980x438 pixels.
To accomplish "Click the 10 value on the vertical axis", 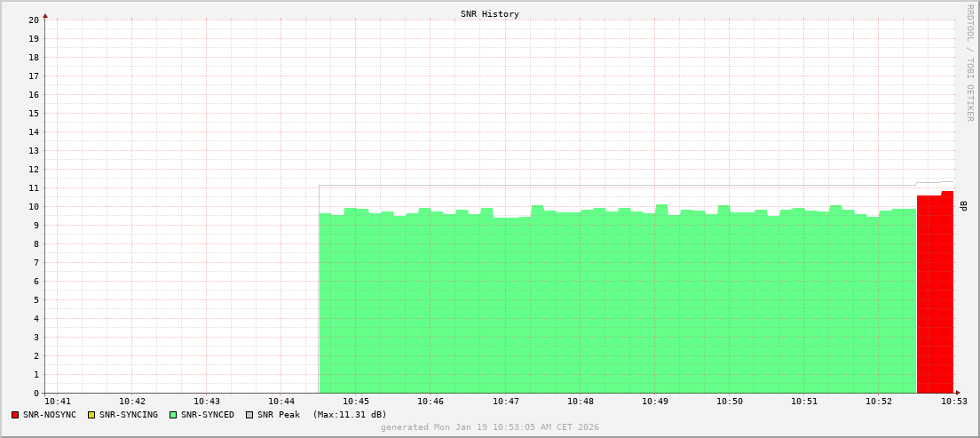I will pos(34,206).
